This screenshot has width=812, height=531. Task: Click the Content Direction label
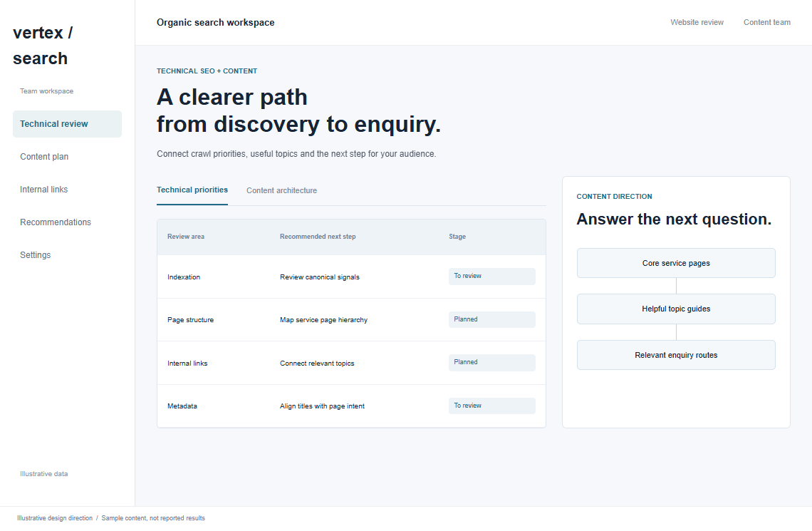tap(614, 196)
